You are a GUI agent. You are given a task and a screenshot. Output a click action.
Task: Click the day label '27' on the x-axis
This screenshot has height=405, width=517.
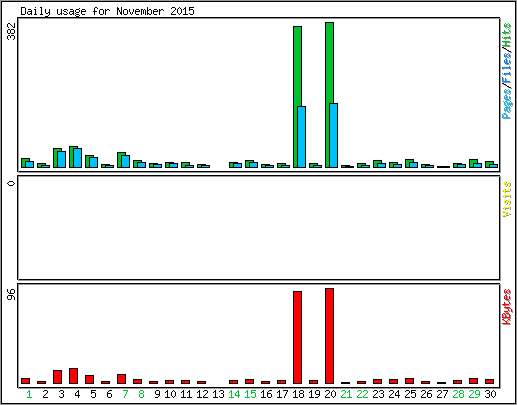tap(442, 394)
